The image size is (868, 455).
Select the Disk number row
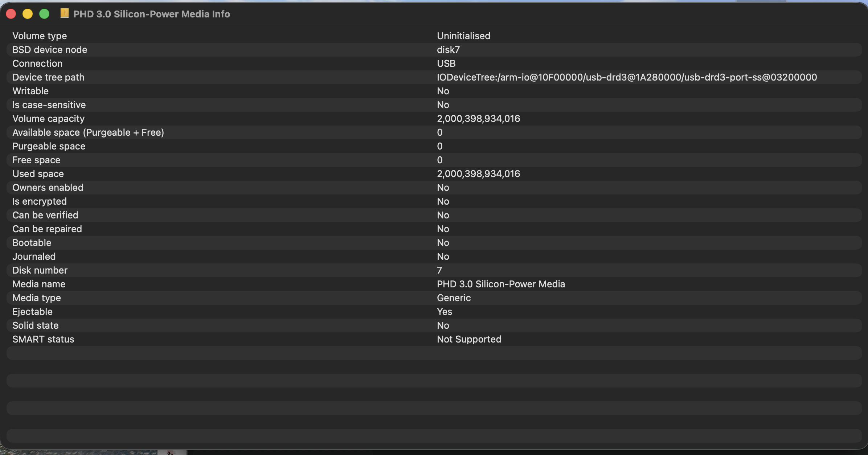click(40, 270)
